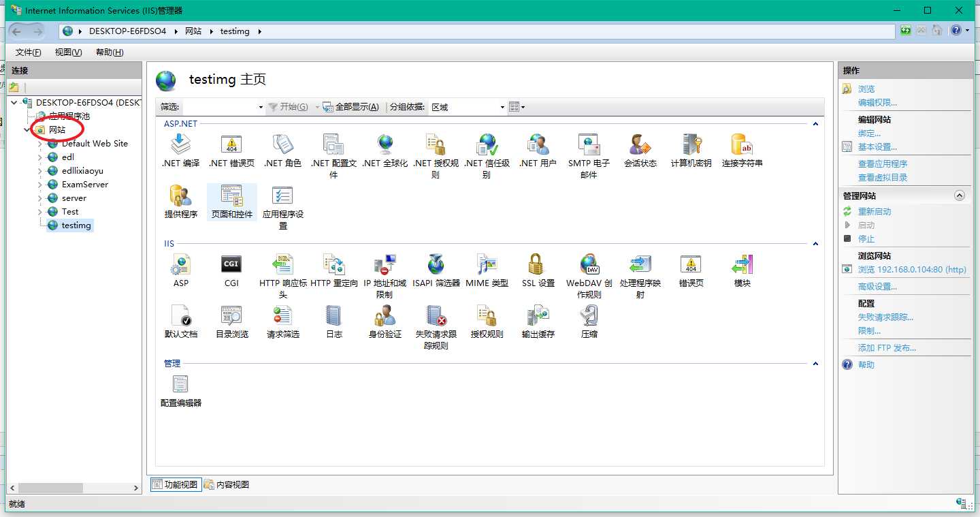Switch to the 内容视图 tab
The image size is (980, 517).
pyautogui.click(x=227, y=485)
